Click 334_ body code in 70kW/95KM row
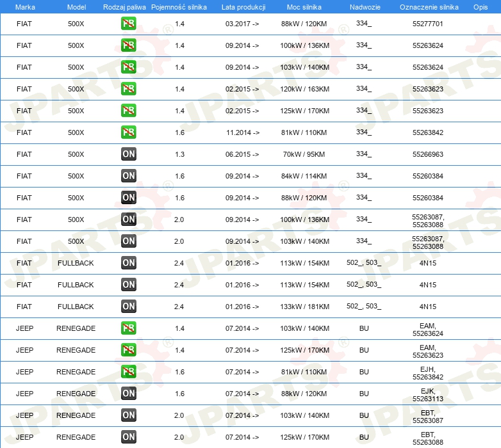This screenshot has width=501, height=448. [364, 154]
